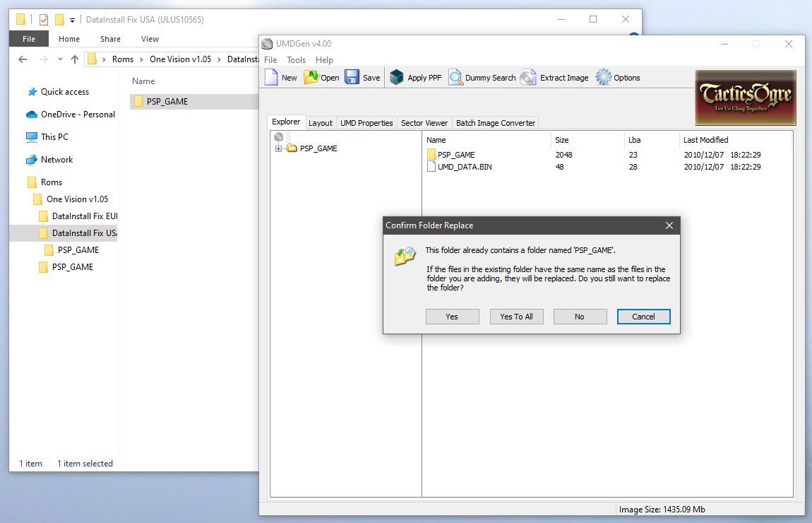The width and height of the screenshot is (812, 523).
Task: Click the Extract Image disc icon
Action: tap(528, 78)
